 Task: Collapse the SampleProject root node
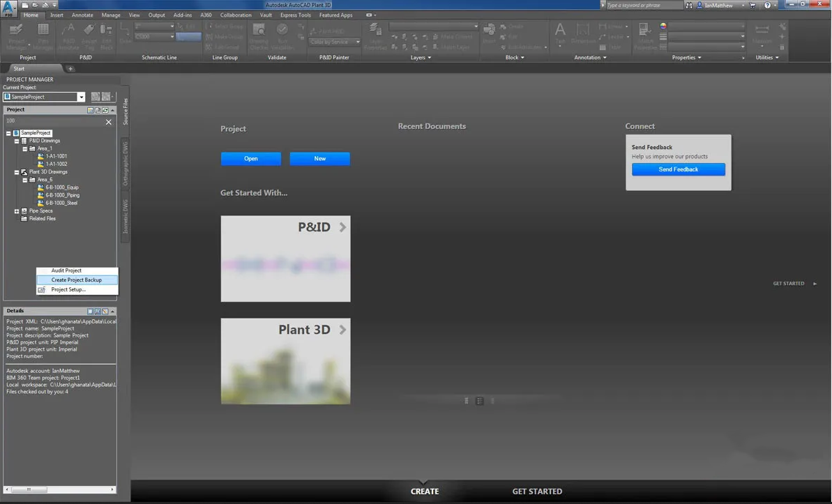[x=8, y=133]
